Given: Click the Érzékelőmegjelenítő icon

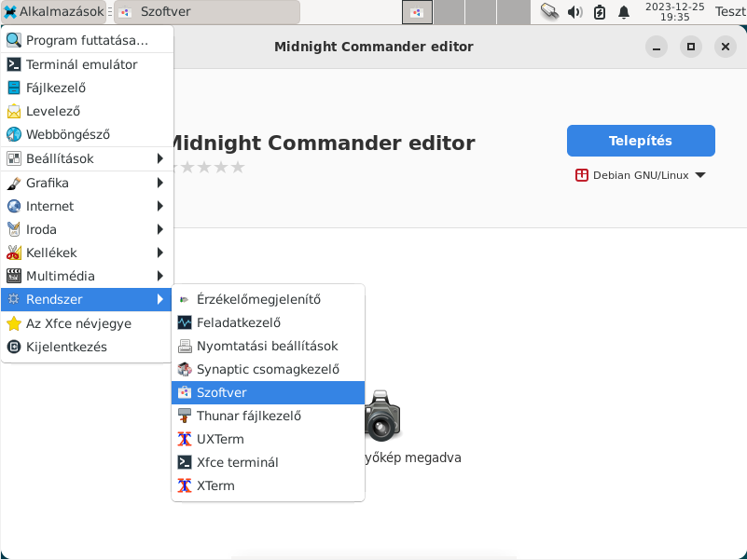Looking at the screenshot, I should 184,300.
